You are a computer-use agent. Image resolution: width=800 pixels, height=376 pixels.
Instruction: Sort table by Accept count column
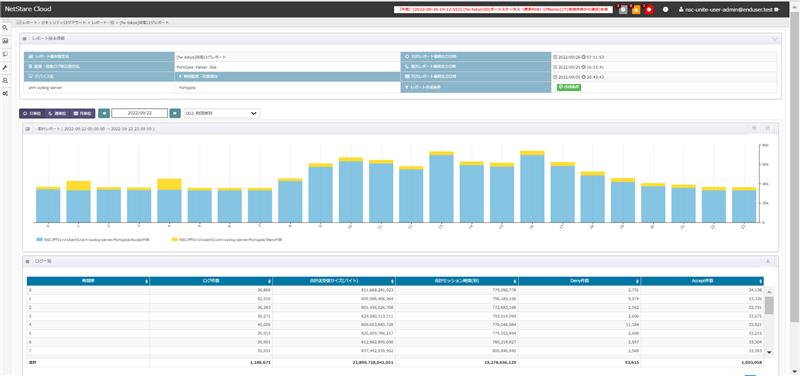(703, 281)
